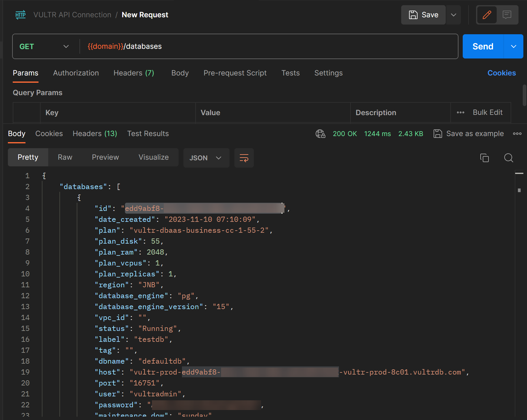The image size is (527, 420).
Task: Click the 2.43 KB response size
Action: tap(411, 134)
